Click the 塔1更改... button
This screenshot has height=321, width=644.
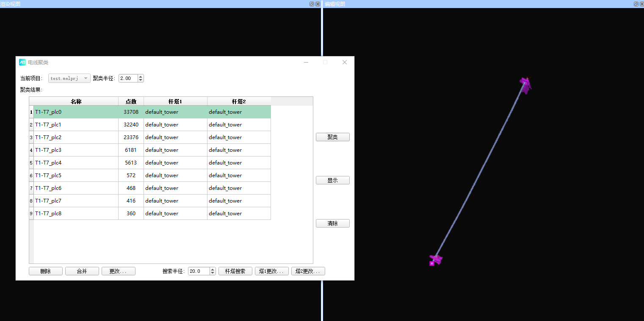pyautogui.click(x=272, y=271)
